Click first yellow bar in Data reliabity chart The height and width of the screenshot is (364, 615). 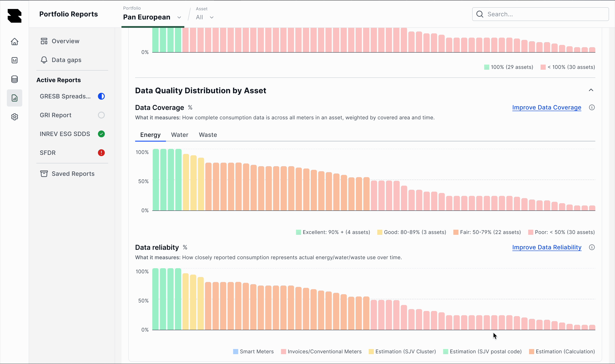pos(186,302)
